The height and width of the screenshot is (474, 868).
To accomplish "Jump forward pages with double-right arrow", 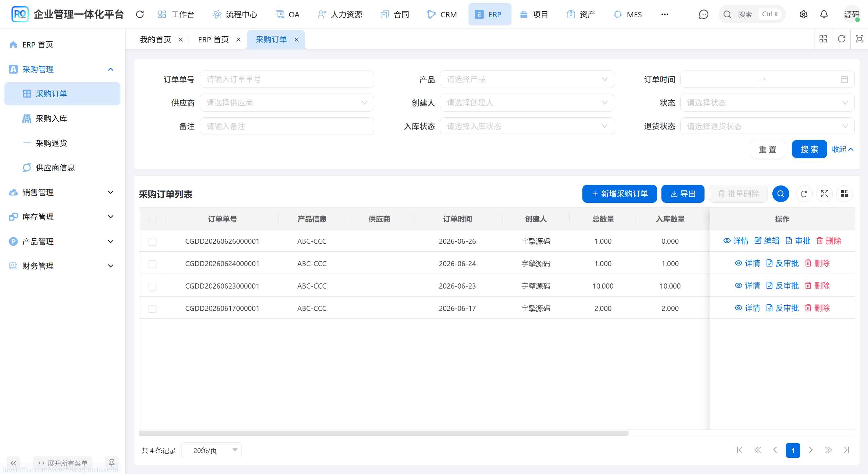I will click(x=828, y=450).
